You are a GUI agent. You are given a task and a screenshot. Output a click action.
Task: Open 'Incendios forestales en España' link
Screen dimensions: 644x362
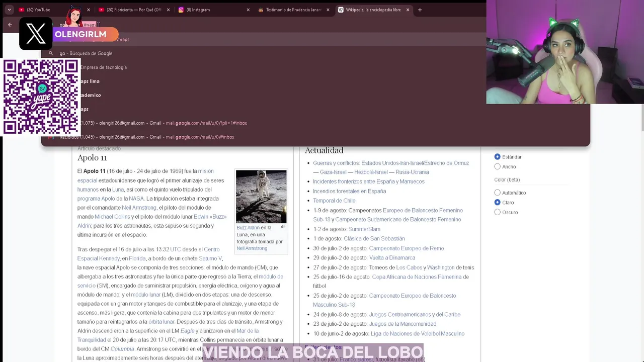pos(350,191)
